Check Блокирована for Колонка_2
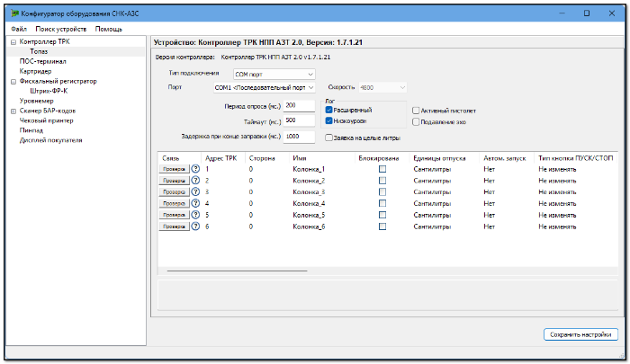Image resolution: width=630 pixels, height=364 pixels. point(382,181)
